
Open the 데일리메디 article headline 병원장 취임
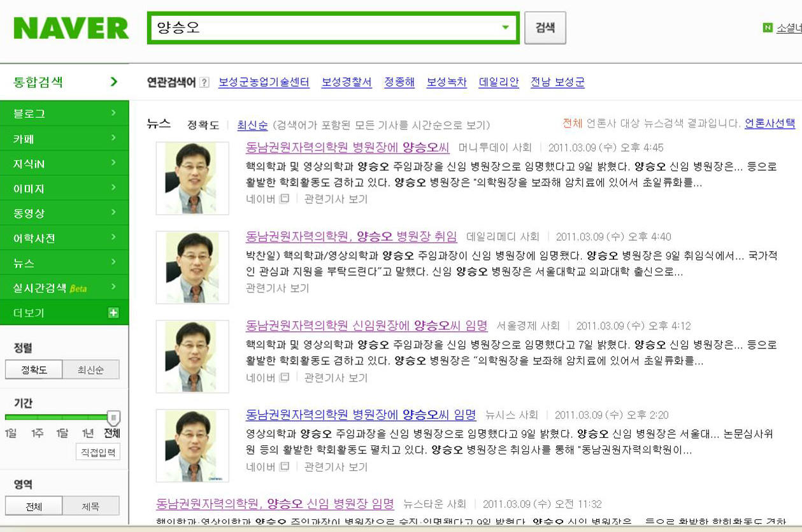(x=351, y=237)
